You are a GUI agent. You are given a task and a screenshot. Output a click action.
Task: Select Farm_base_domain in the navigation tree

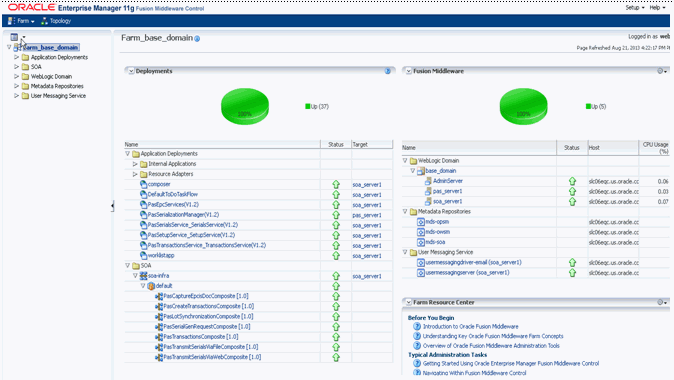[x=51, y=47]
